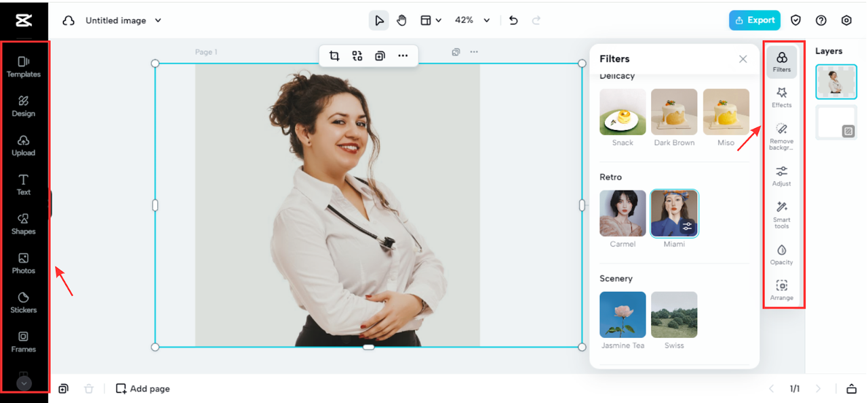The width and height of the screenshot is (868, 403).
Task: Open the 42% zoom dropdown
Action: [472, 20]
